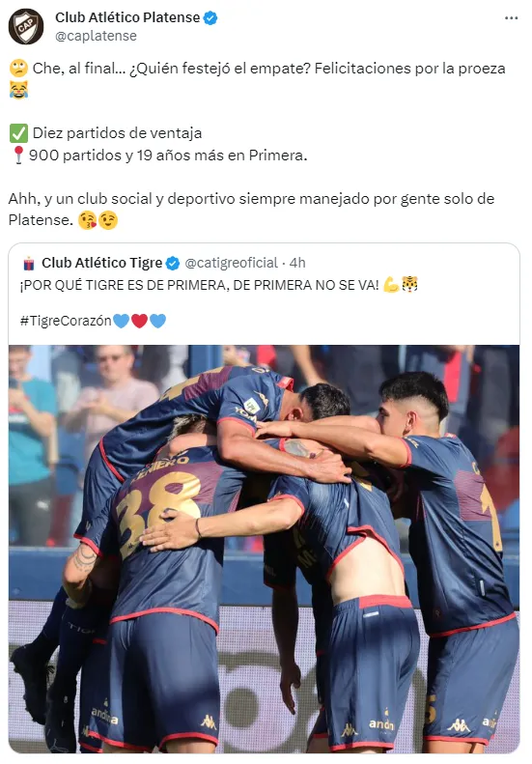532x764 pixels.
Task: Click the red pushpin emoji
Action: 18,155
